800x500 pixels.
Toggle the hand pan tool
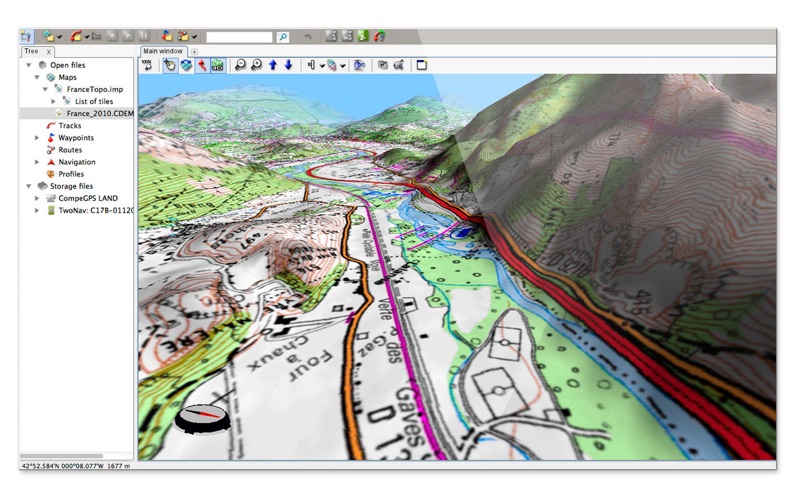170,65
